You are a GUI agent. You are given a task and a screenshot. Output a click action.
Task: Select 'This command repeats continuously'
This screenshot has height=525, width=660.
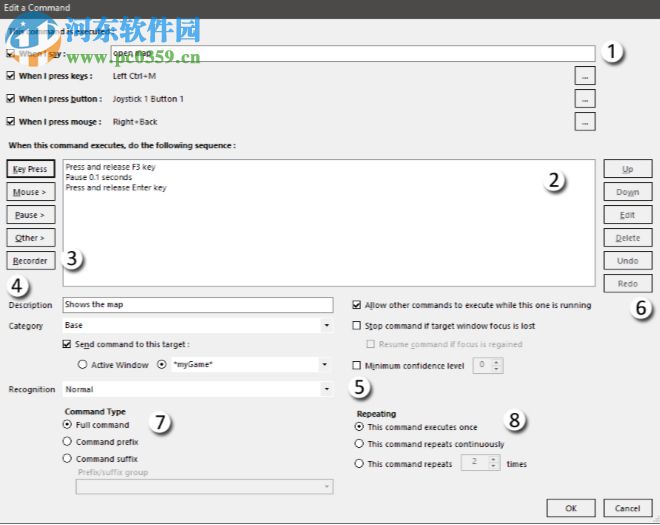click(x=359, y=444)
